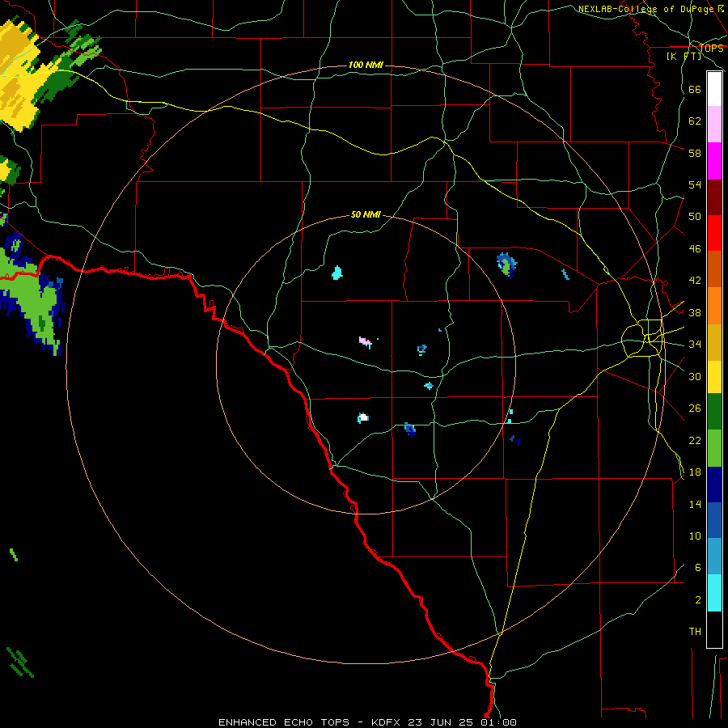Click the lighter orange legend swatch above gold
This screenshot has width=728, height=728.
click(714, 306)
